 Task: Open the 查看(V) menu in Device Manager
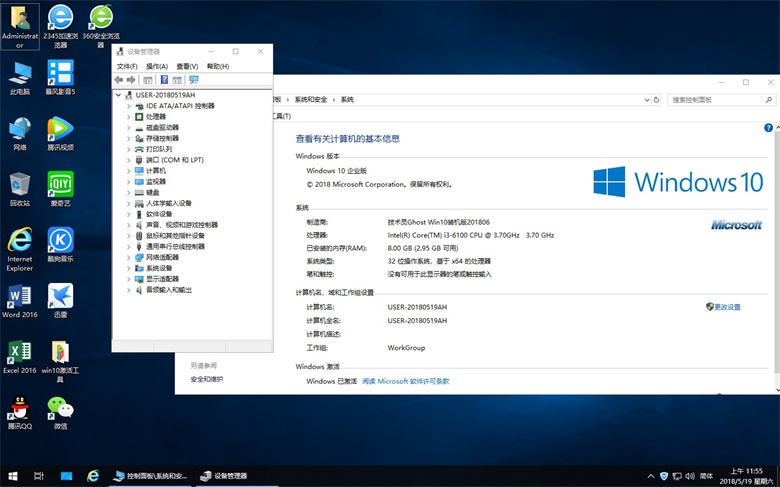(187, 66)
